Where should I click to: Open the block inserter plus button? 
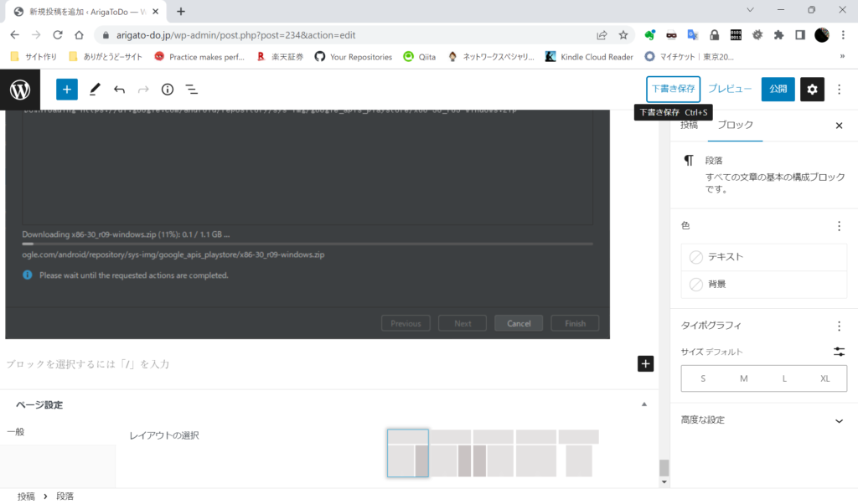click(67, 90)
